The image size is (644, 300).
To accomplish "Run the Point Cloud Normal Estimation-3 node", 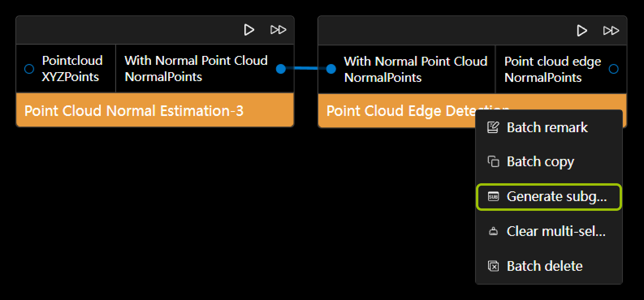I will point(249,30).
